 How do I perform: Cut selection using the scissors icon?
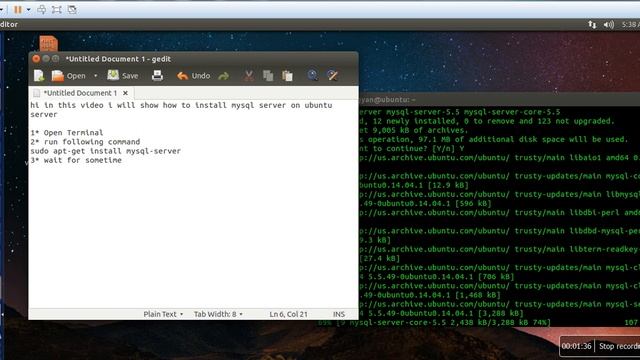tap(248, 76)
